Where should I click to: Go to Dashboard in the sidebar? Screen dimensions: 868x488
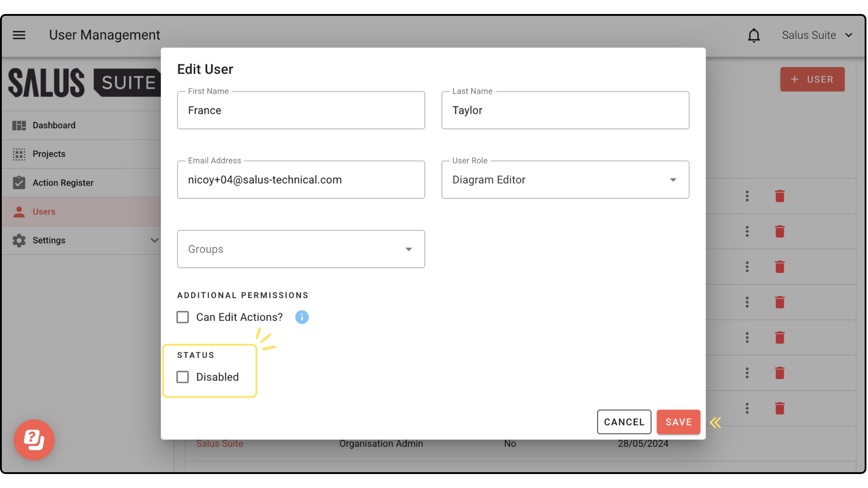click(54, 125)
